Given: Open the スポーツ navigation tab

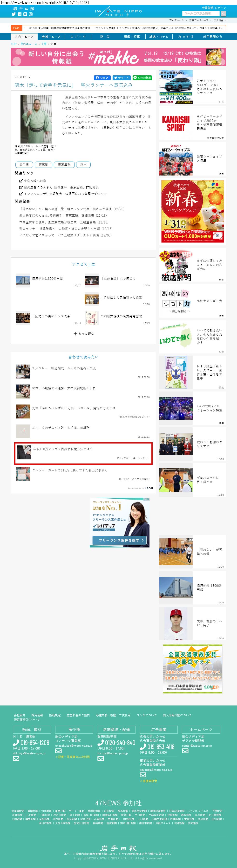Looking at the screenshot, I should [x=78, y=36].
